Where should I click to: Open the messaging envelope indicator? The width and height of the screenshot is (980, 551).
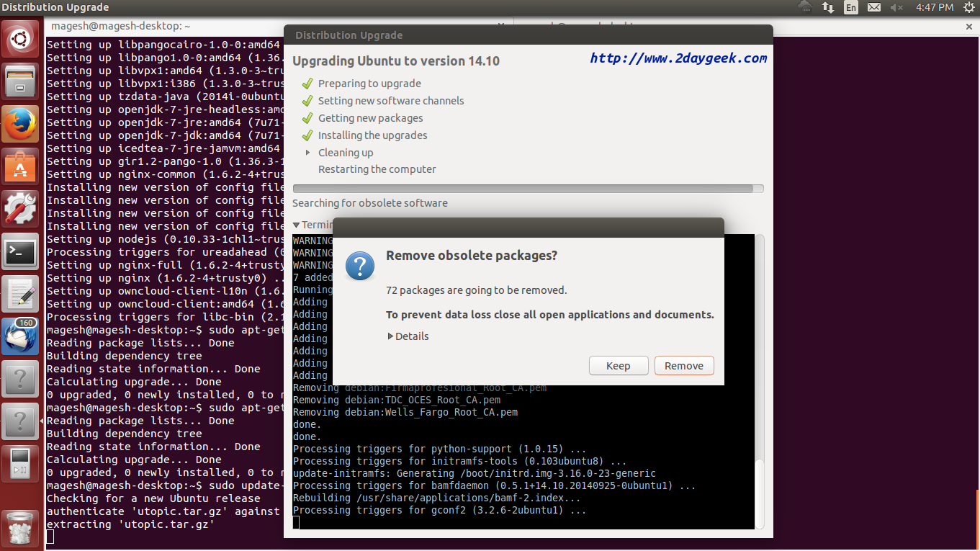coord(874,7)
